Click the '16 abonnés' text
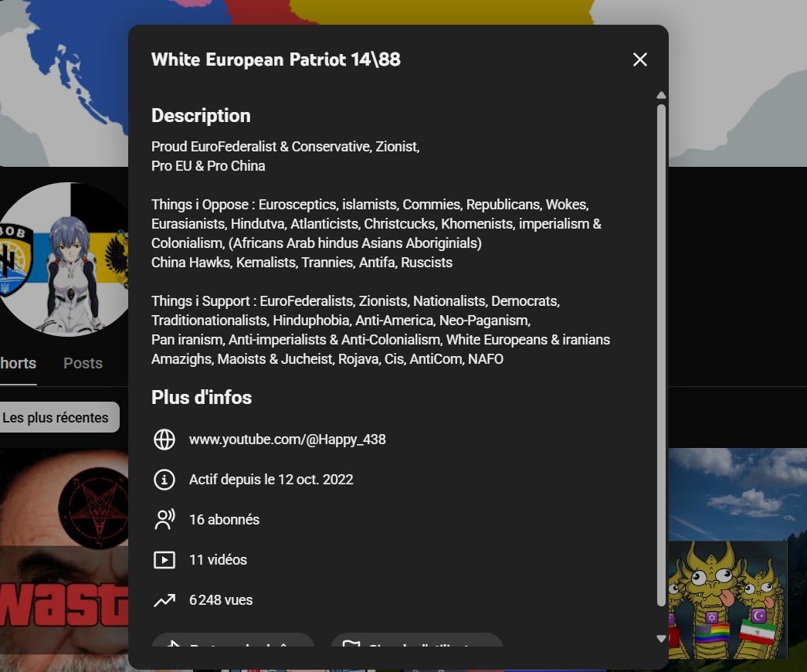Viewport: 807px width, 672px height. point(225,520)
